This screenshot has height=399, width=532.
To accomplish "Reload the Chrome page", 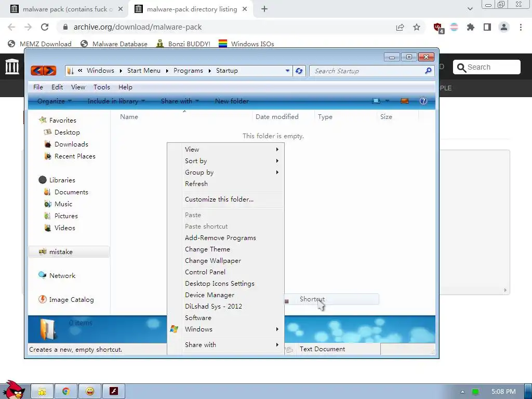I will click(x=45, y=27).
